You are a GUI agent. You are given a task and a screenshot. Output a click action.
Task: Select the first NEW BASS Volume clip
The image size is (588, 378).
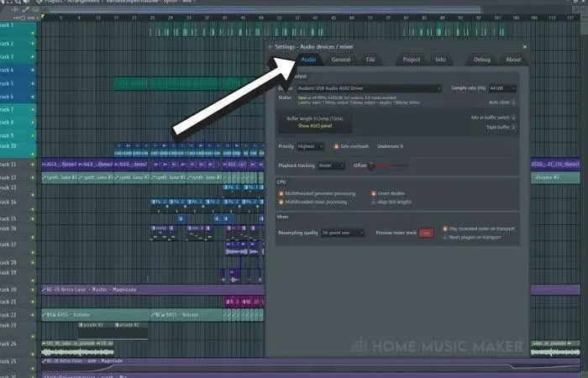[x=96, y=315]
